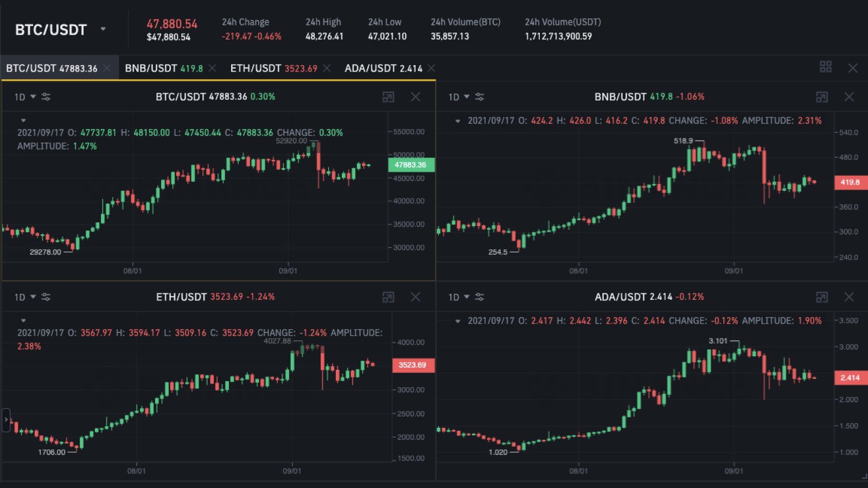Collapse the OHLC legend on the BNB/USDT chart

[458, 121]
